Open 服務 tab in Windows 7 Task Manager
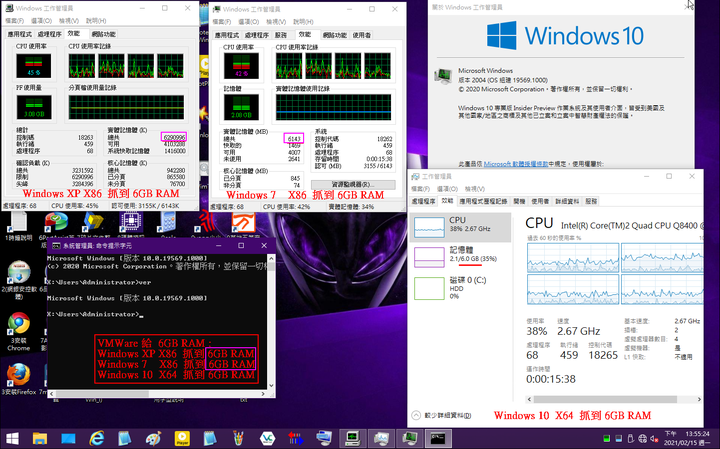 point(281,35)
